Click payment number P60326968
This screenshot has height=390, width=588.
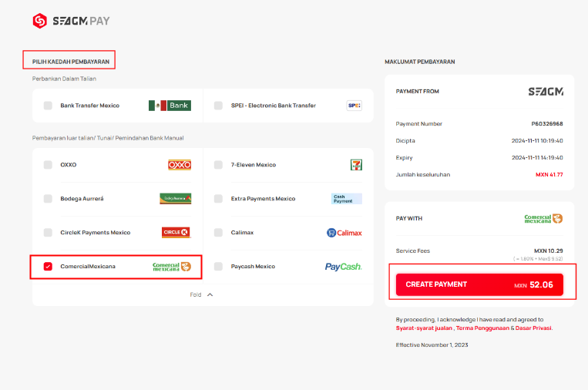coord(547,124)
